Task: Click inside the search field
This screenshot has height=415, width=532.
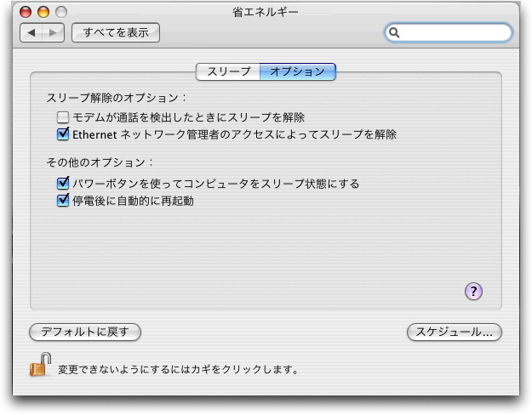Action: (449, 32)
